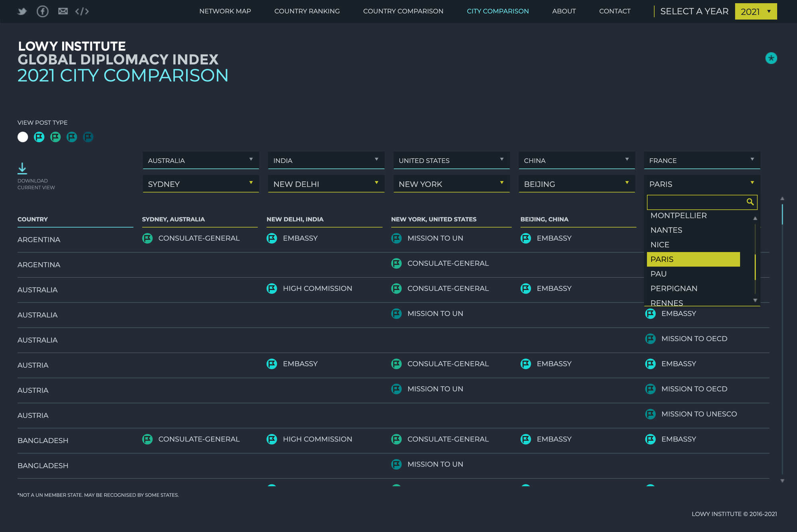Click Argentina's Mission to UN flag icon
The width and height of the screenshot is (797, 532).
tap(397, 238)
